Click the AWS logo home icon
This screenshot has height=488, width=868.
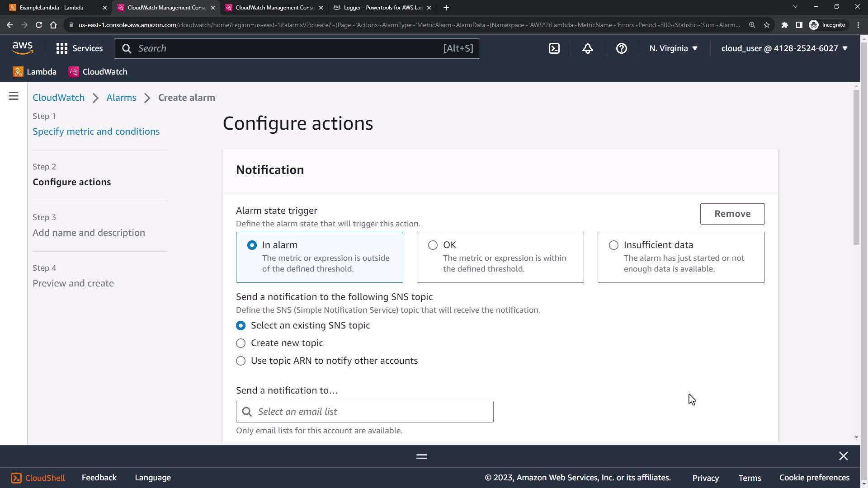(x=23, y=48)
